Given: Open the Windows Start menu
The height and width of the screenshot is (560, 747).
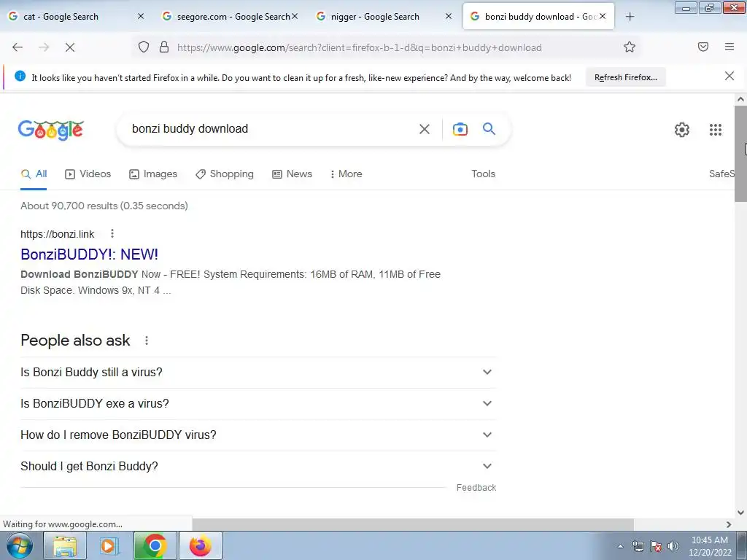Looking at the screenshot, I should [x=20, y=545].
